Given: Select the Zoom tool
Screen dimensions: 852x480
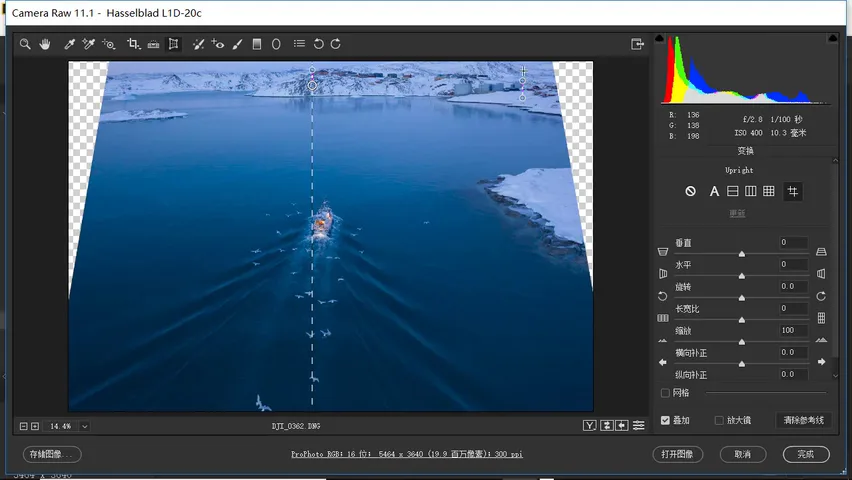Looking at the screenshot, I should coord(25,44).
